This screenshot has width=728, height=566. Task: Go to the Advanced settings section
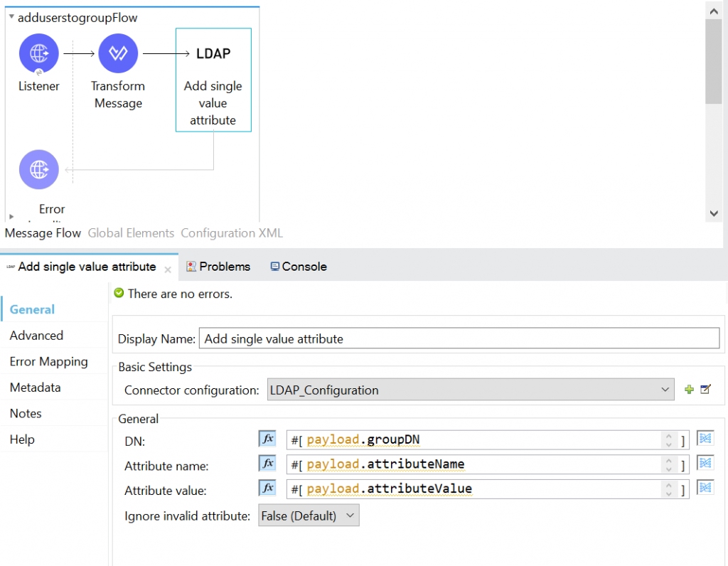pyautogui.click(x=36, y=336)
